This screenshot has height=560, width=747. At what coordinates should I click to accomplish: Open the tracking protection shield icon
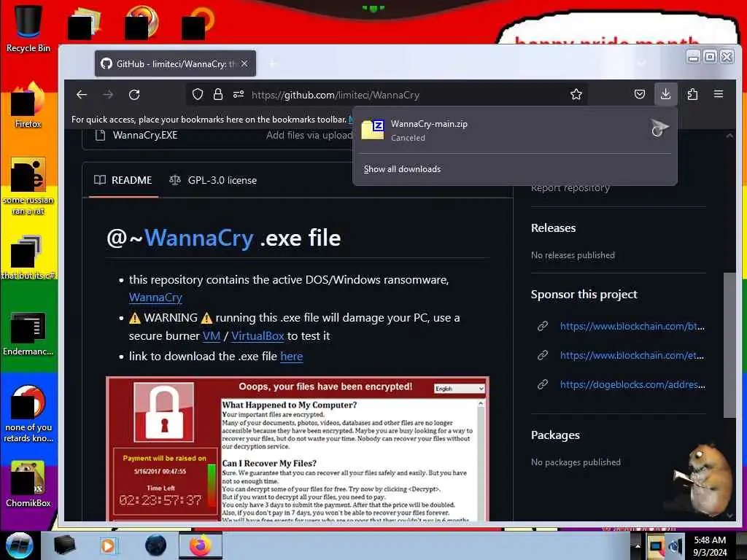pyautogui.click(x=198, y=95)
